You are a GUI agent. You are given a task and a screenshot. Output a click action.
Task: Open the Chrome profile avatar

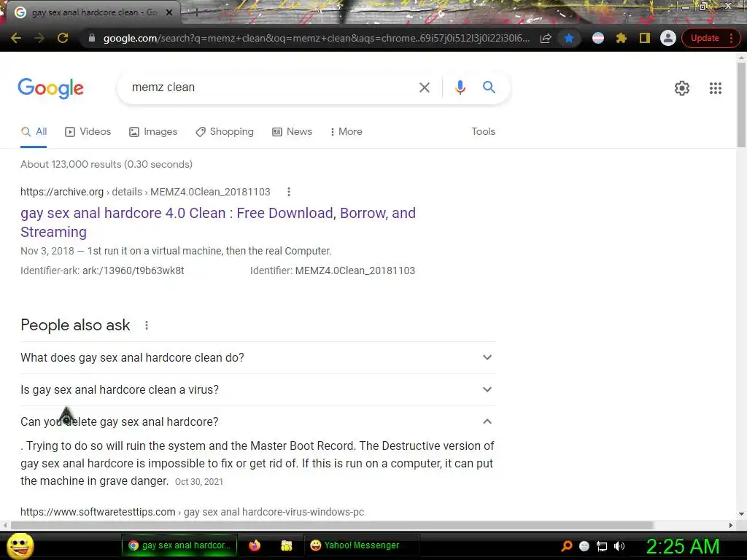point(668,38)
